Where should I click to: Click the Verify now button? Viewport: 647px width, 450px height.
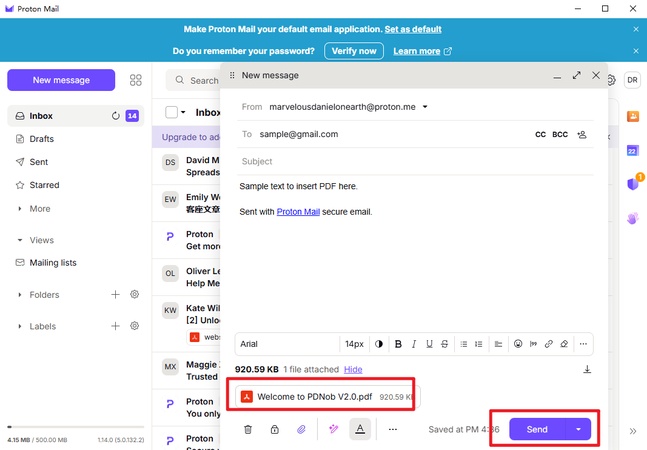(x=354, y=51)
